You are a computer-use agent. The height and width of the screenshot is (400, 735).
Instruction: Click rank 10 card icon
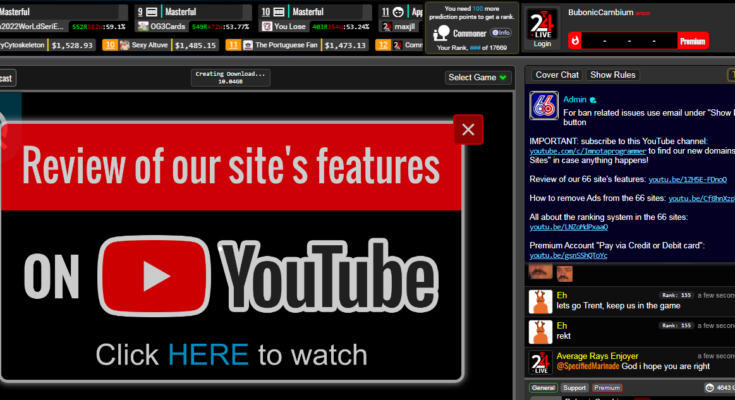[x=278, y=12]
